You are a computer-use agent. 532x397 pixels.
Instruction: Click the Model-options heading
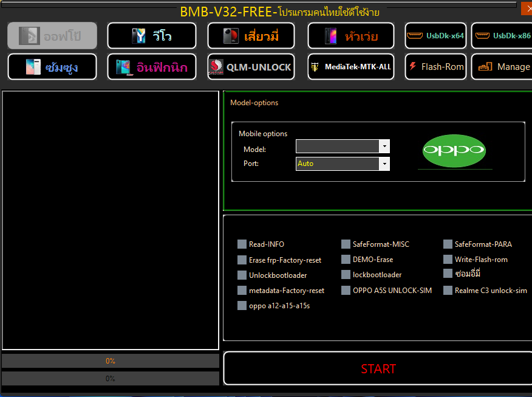tap(254, 103)
